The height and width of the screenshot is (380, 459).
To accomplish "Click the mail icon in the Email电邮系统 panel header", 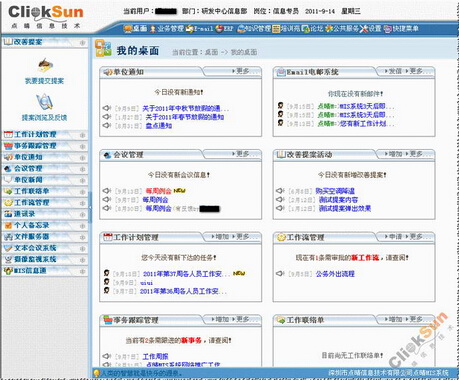I will tap(281, 72).
